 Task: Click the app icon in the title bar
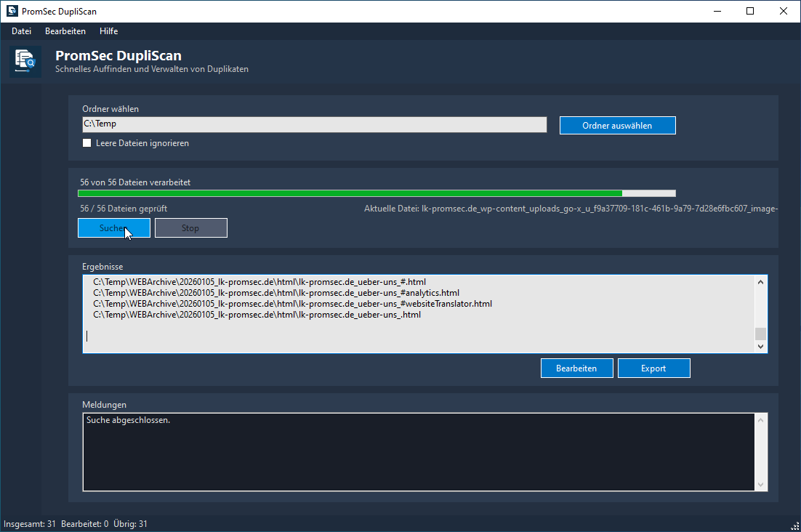coord(12,11)
